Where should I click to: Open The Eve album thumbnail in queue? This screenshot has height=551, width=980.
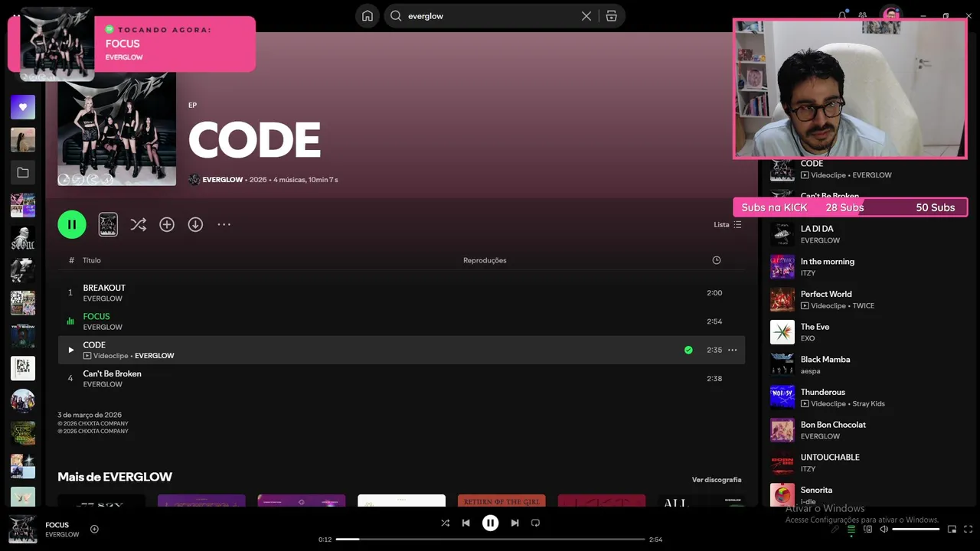(782, 332)
